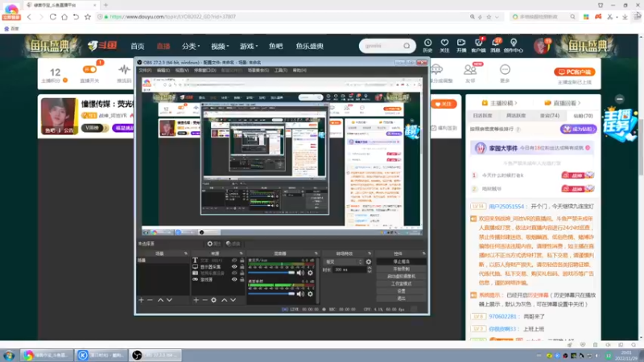Adjust the first mixer channel volume slider
Viewport: 644px width, 362px height.
click(271, 273)
